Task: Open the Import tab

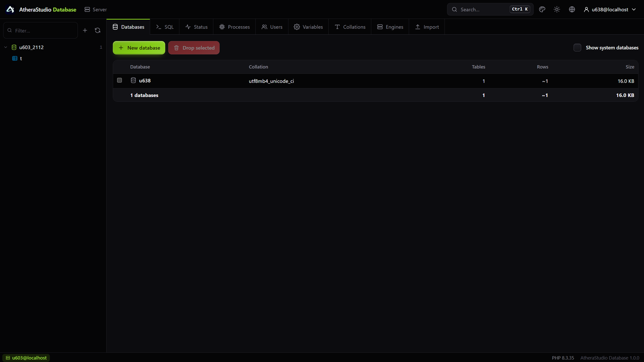Action: pyautogui.click(x=427, y=27)
